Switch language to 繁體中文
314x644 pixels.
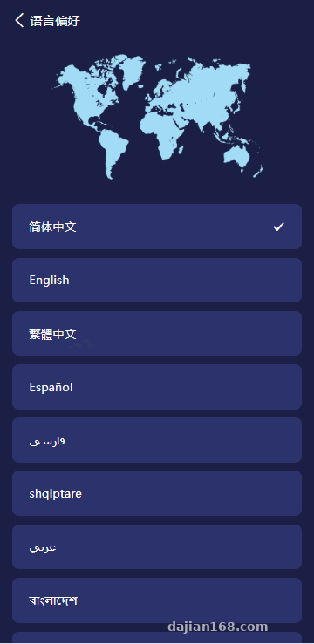click(x=157, y=333)
